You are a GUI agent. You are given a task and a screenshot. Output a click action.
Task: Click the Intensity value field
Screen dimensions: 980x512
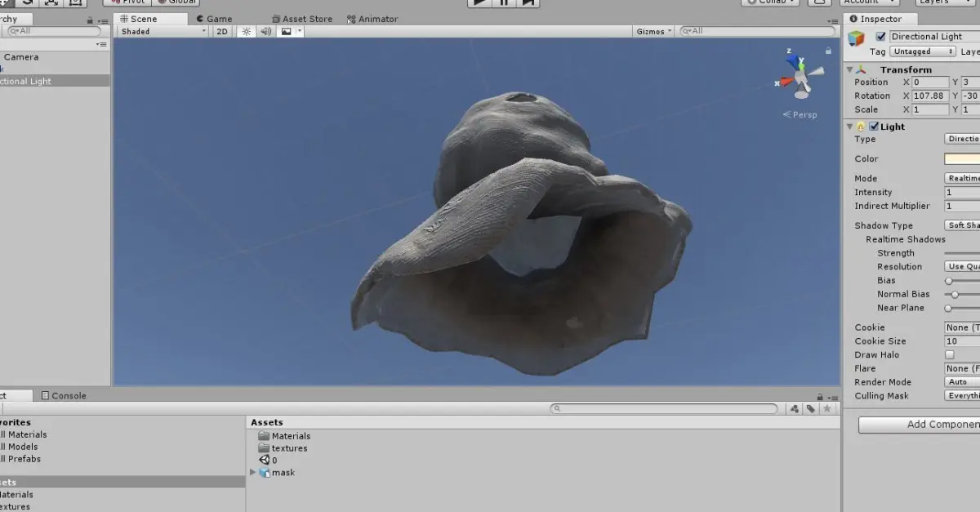pyautogui.click(x=962, y=193)
